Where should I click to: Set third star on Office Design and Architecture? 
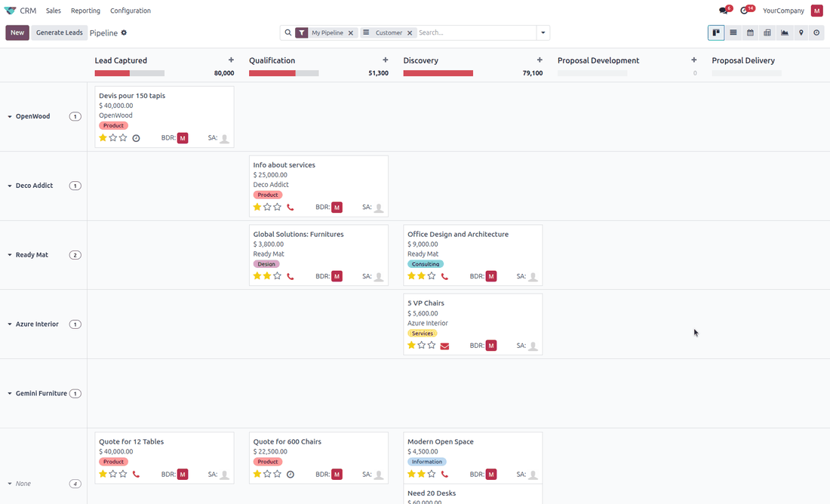(432, 276)
